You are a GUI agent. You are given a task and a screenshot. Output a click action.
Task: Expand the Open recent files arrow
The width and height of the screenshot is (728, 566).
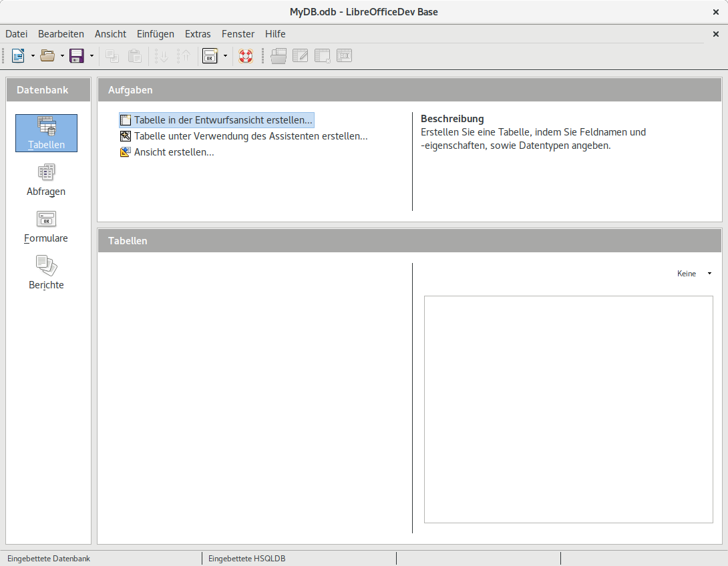click(x=62, y=56)
